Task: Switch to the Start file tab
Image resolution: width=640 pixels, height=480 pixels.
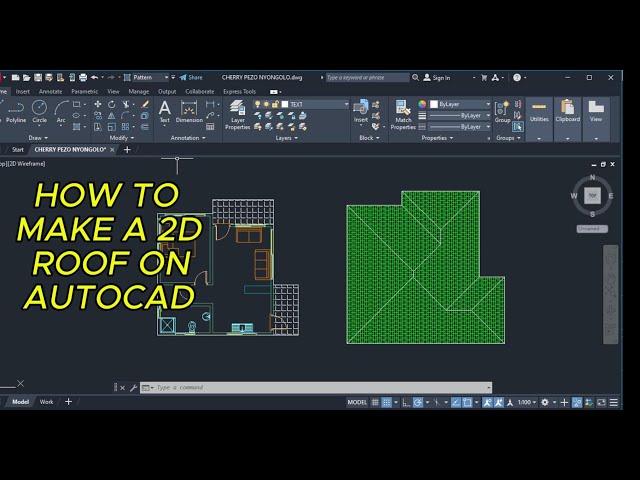Action: (x=18, y=150)
